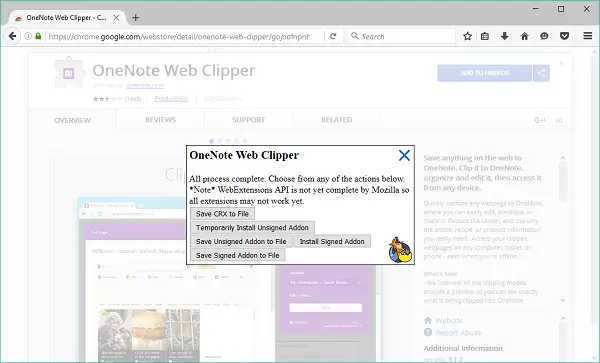Open the bookmarks list icon

point(485,36)
